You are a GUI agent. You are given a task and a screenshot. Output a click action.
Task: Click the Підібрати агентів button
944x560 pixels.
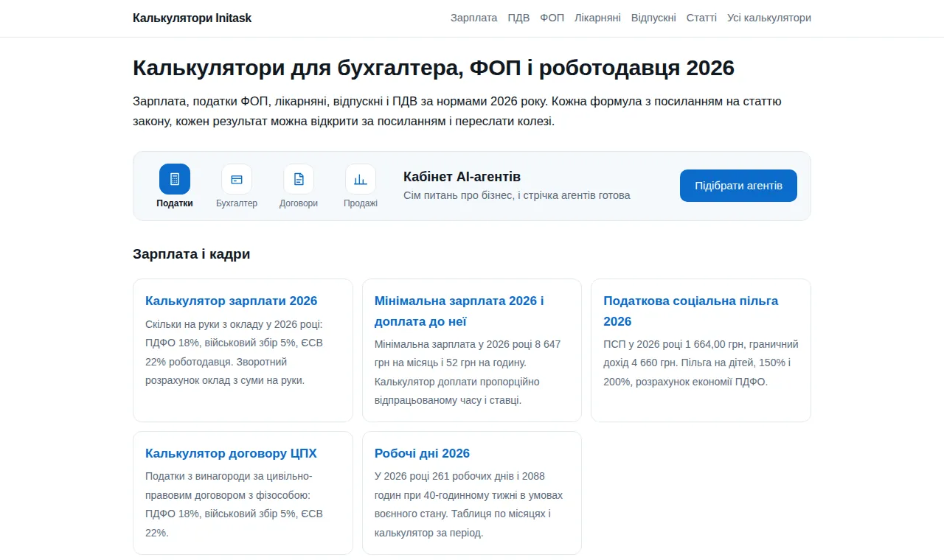pos(738,186)
